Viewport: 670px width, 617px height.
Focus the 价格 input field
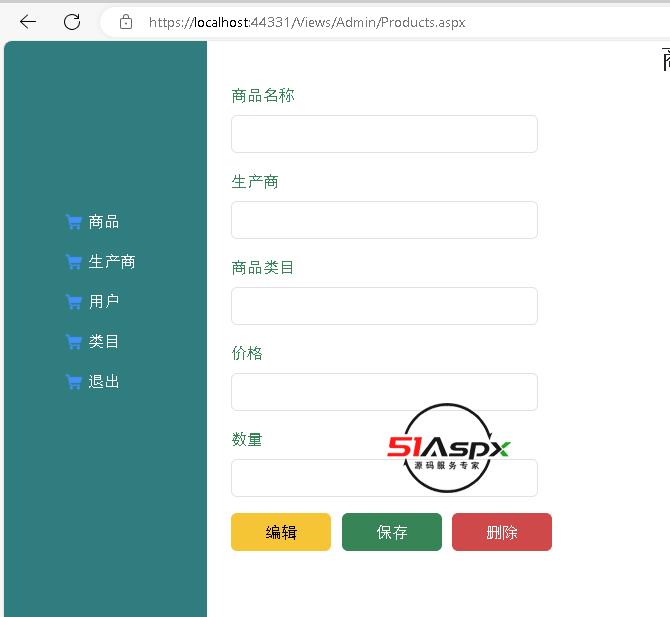click(384, 392)
